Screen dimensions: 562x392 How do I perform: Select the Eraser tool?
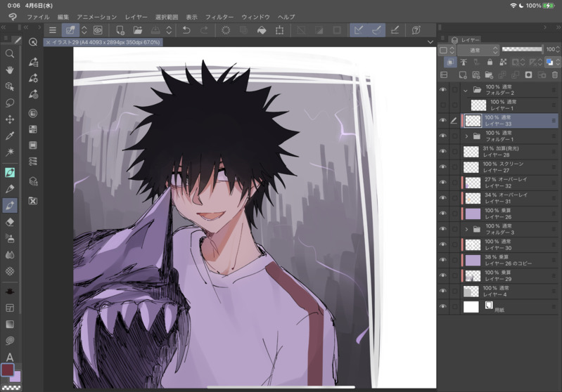pos(10,222)
